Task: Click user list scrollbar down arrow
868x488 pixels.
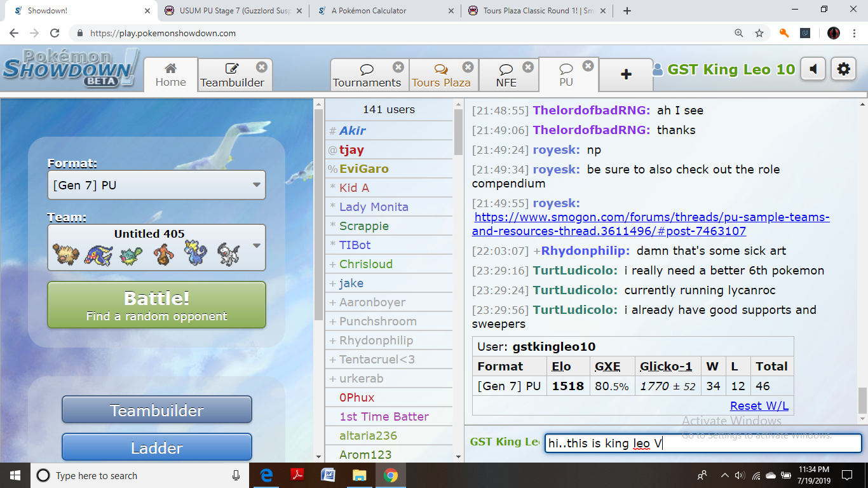Action: (x=459, y=456)
